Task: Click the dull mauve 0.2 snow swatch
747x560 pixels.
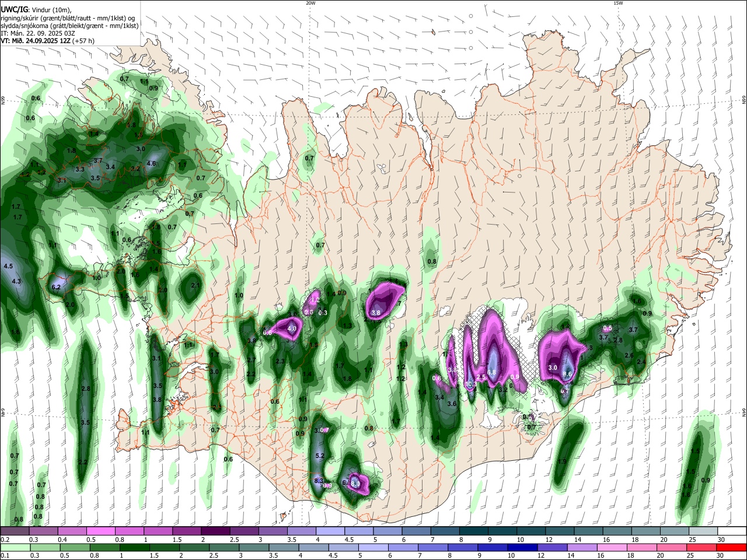Action: tap(15, 531)
